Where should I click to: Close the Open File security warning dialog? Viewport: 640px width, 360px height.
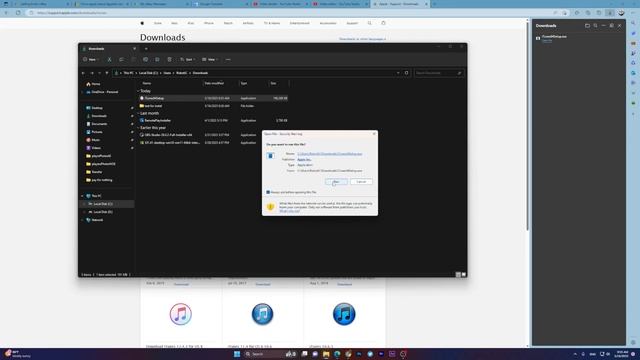point(374,134)
